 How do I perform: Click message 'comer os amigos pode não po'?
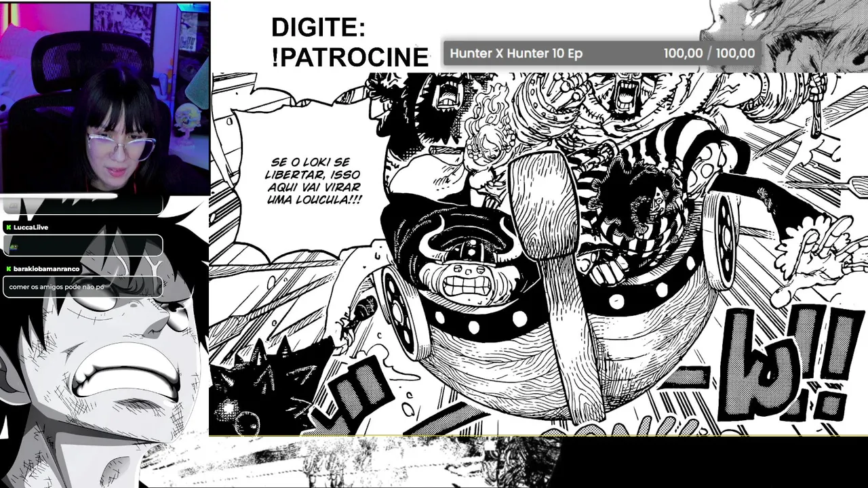[x=56, y=287]
